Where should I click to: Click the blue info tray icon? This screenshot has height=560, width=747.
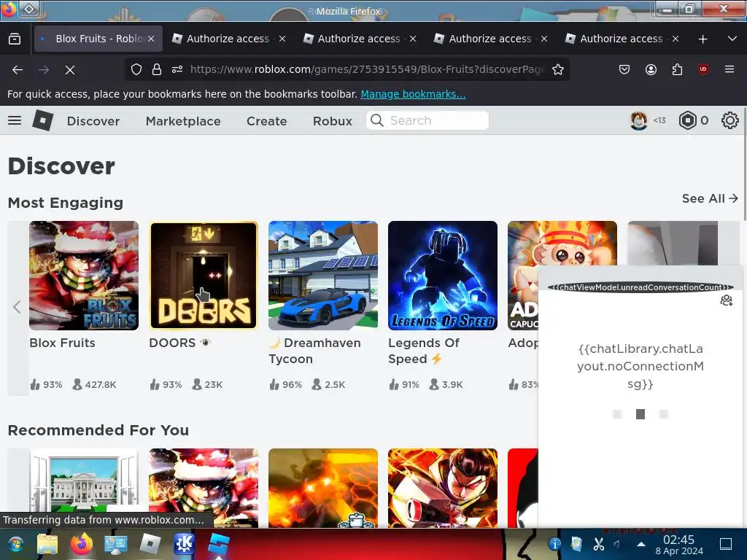pos(554,544)
